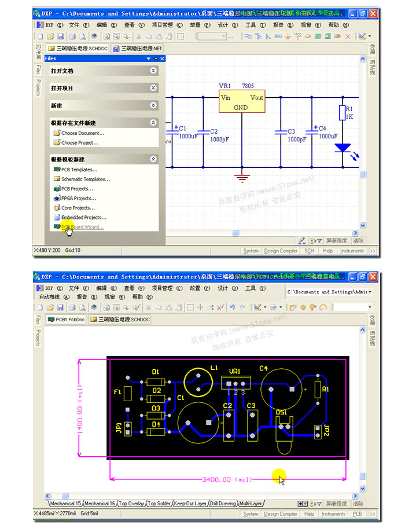The image size is (405, 532).
Task: Collapse the 根据存在文件新建 section
Action: pos(153,123)
